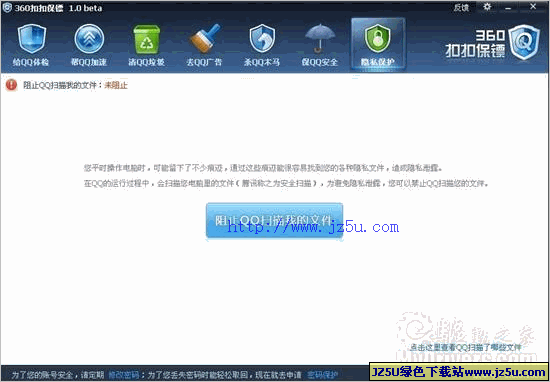Viewport: 550px width, 382px height.
Task: Switch to 隐私保护 privacy lock tab
Action: tap(378, 45)
